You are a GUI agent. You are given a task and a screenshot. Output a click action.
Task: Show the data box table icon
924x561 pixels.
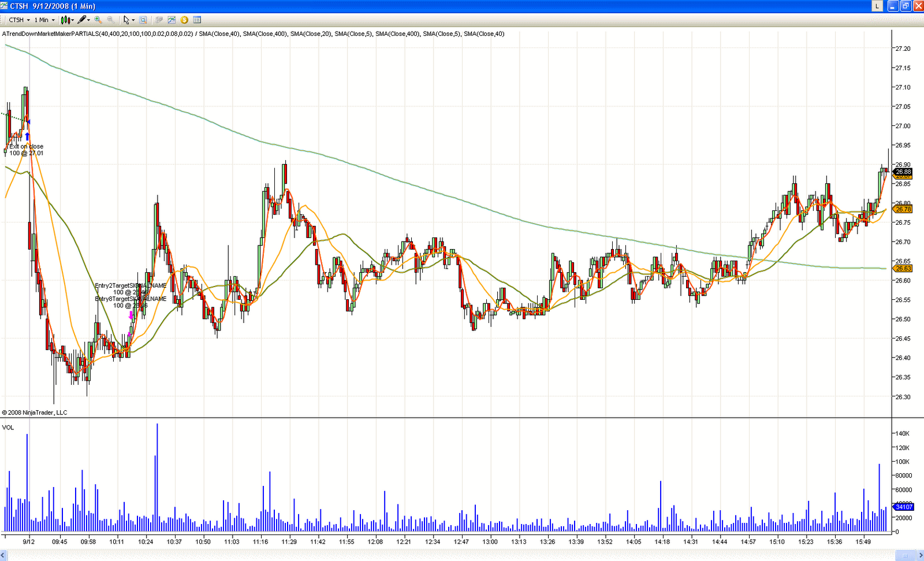point(197,20)
